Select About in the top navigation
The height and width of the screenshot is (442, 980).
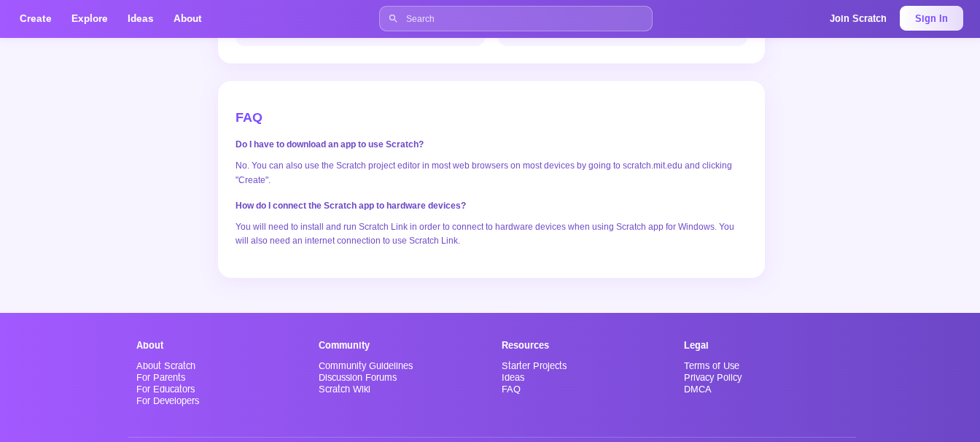187,19
